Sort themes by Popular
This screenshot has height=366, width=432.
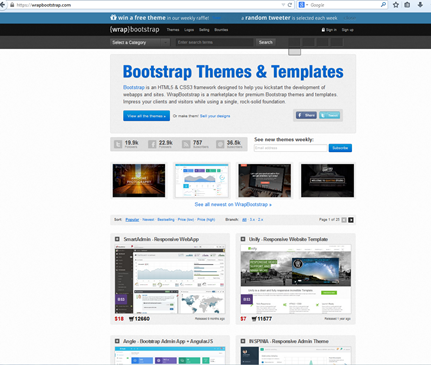point(132,220)
